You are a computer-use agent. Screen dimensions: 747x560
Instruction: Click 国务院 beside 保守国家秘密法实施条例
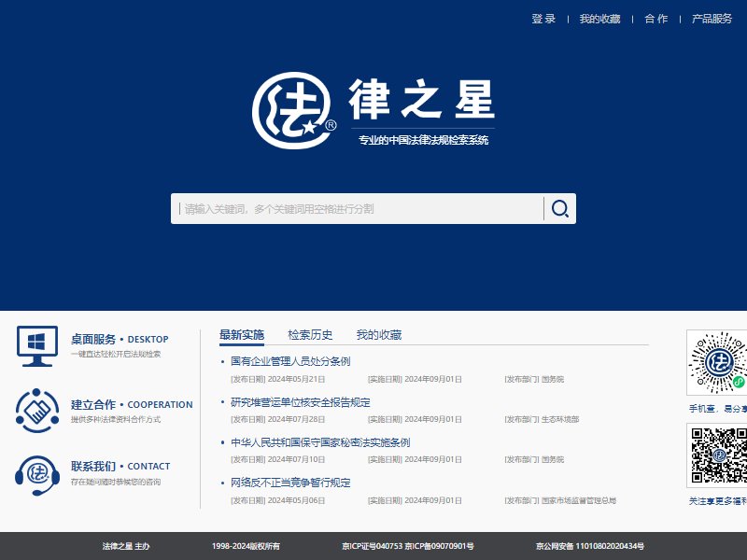[x=553, y=459]
